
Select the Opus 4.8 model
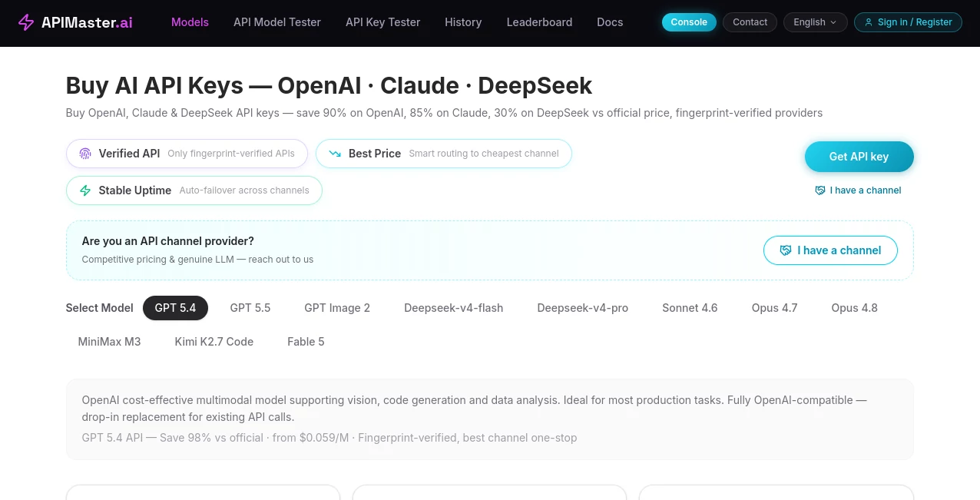tap(854, 308)
